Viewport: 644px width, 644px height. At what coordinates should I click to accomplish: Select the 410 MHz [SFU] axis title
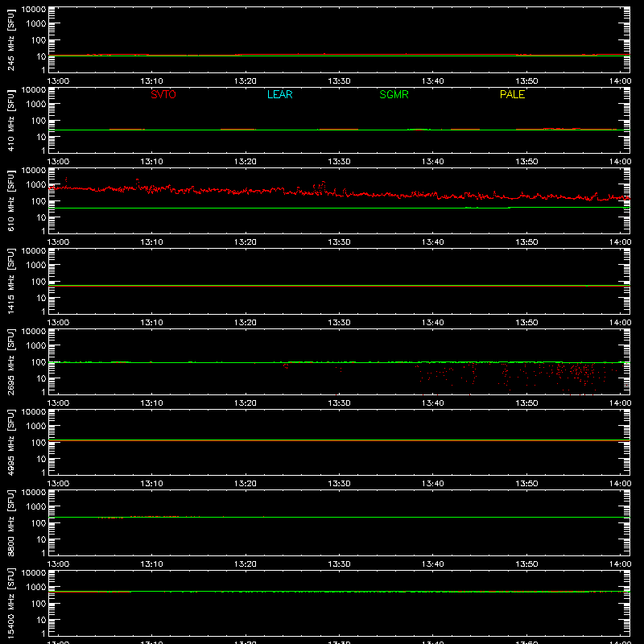10,120
